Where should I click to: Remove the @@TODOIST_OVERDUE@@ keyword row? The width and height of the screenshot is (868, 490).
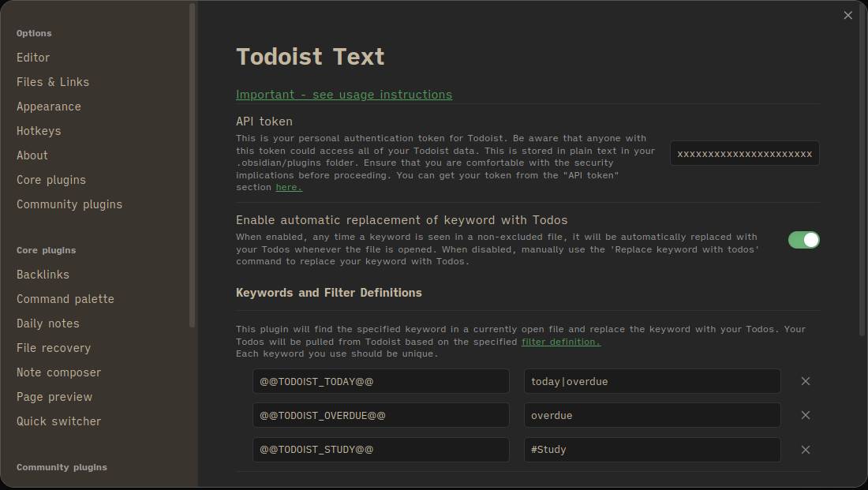click(x=806, y=415)
